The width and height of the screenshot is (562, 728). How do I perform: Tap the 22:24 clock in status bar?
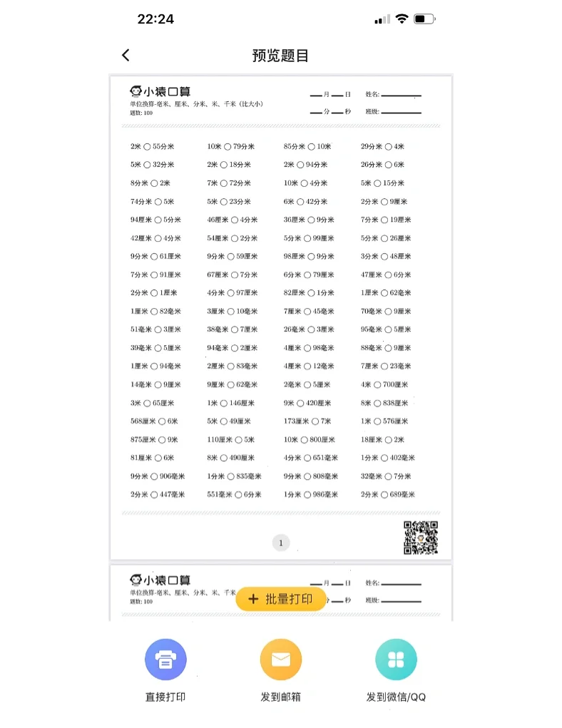tap(155, 19)
